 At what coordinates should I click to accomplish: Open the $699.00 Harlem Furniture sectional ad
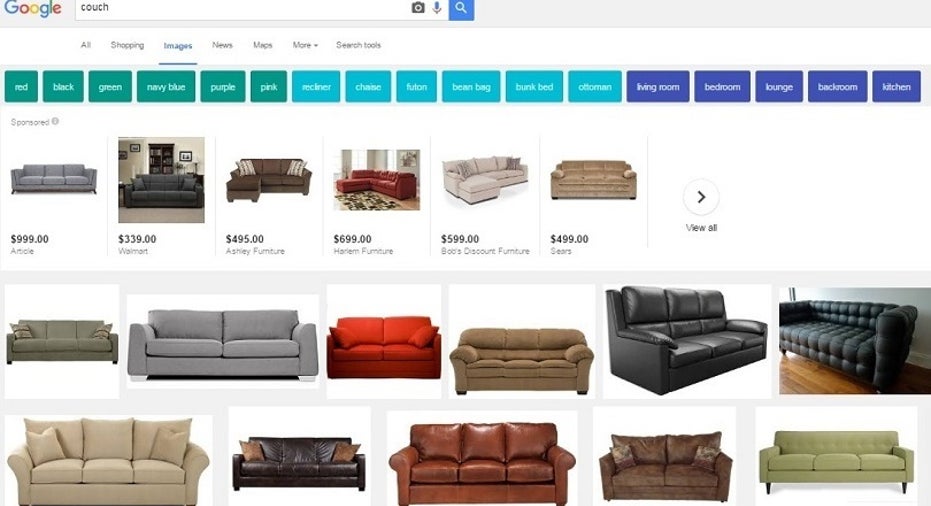376,196
